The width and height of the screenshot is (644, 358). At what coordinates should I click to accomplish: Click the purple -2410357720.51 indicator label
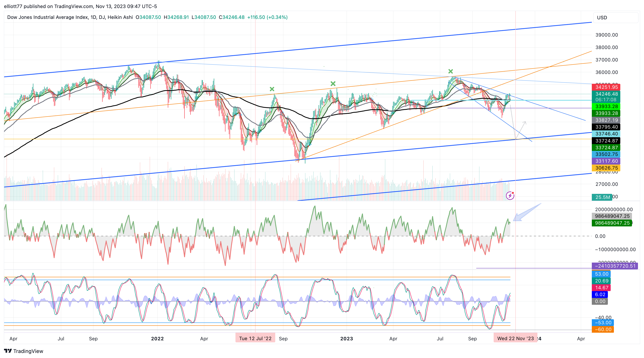(x=615, y=266)
